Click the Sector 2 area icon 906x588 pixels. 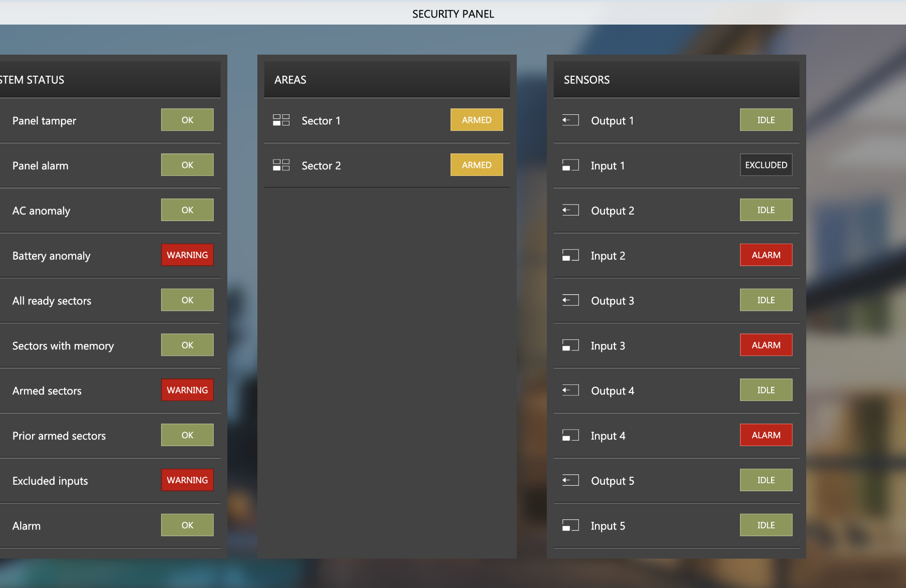point(281,165)
